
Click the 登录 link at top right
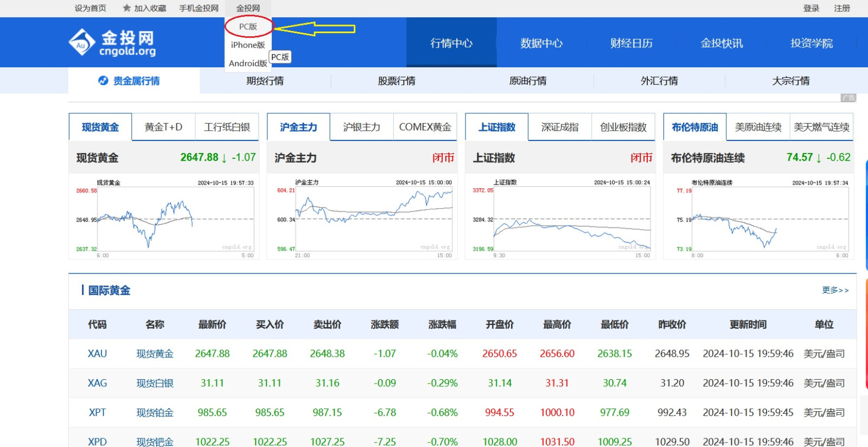811,8
